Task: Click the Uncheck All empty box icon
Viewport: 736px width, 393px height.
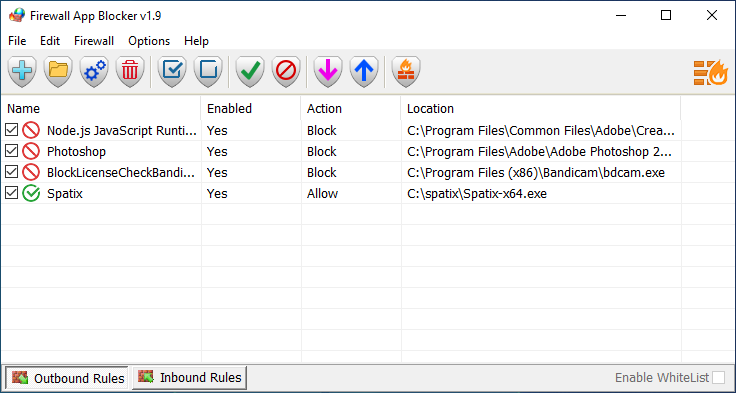Action: pyautogui.click(x=208, y=71)
